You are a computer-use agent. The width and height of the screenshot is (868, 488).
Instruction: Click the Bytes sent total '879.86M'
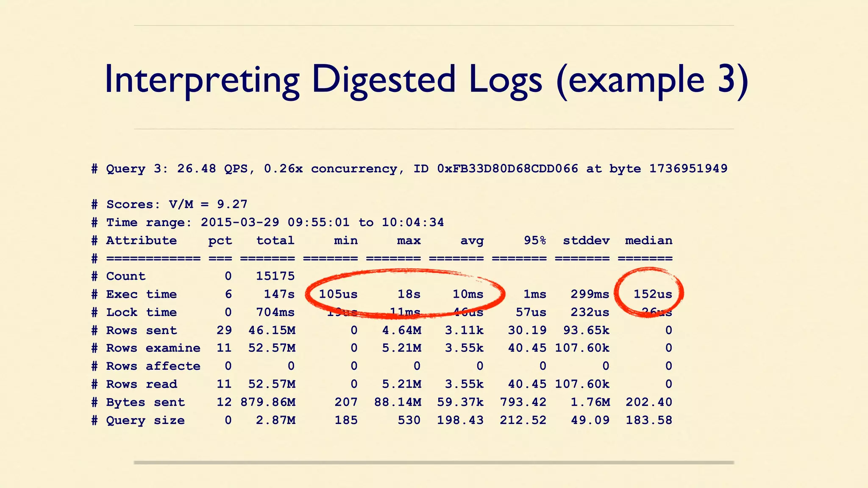[x=268, y=402]
